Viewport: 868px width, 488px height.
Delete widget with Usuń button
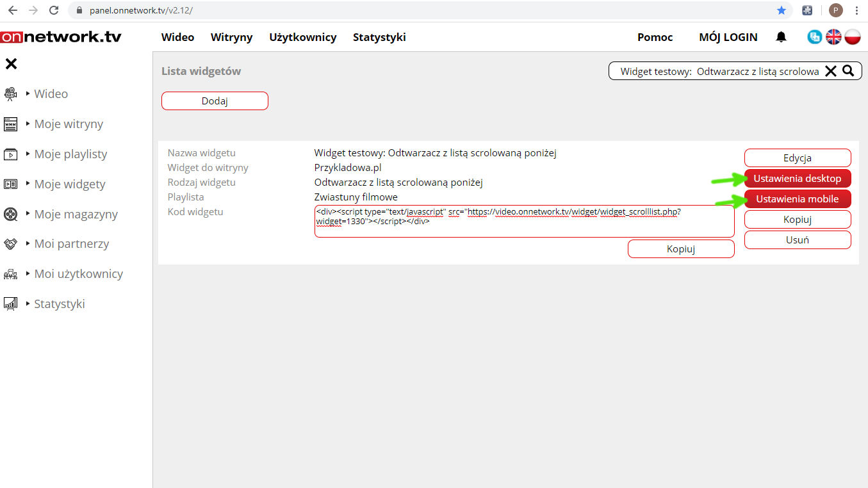(x=798, y=240)
